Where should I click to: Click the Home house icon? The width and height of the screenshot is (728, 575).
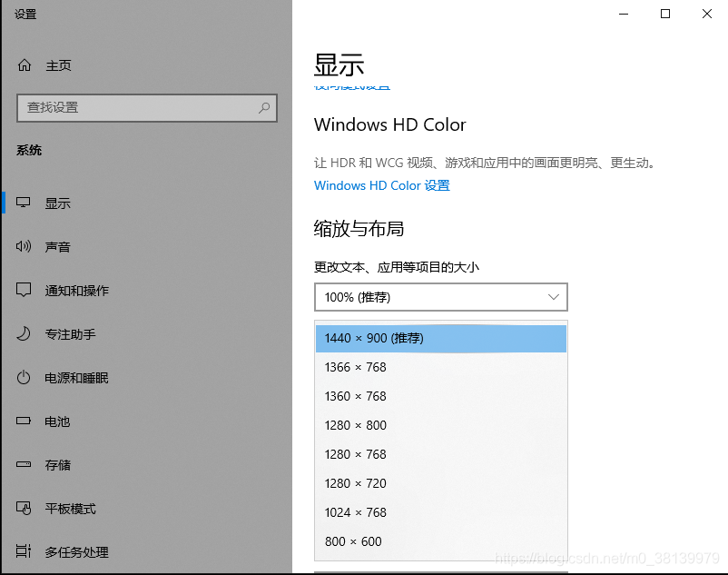(x=25, y=65)
